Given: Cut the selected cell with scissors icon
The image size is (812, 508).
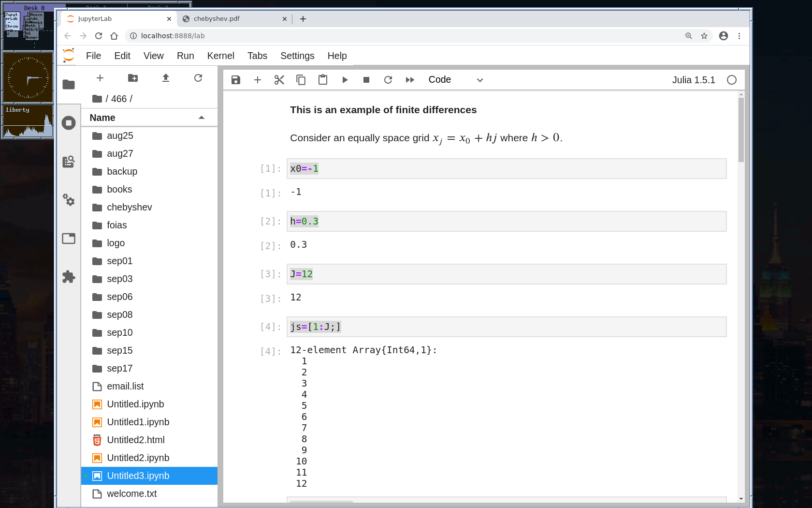Looking at the screenshot, I should point(279,80).
